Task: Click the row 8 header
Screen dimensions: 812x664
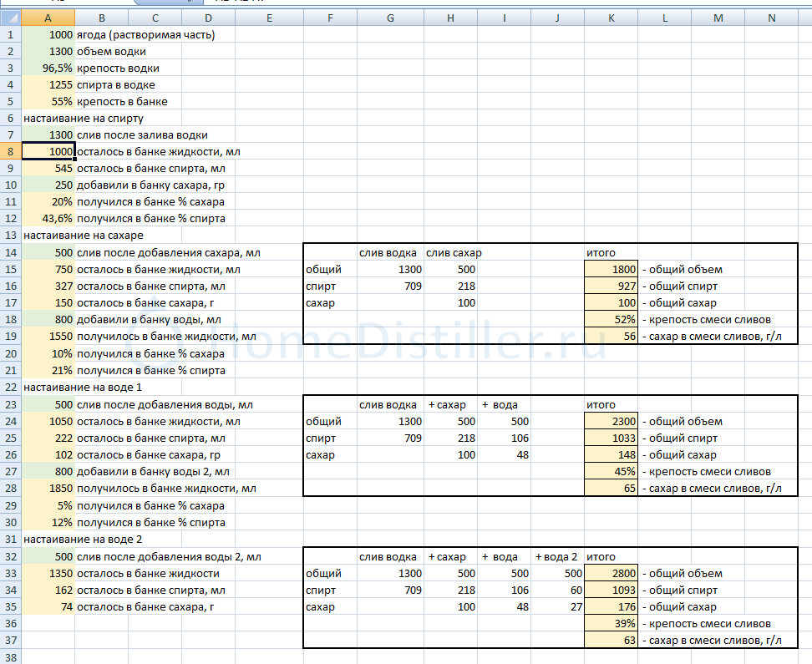Action: (10, 151)
